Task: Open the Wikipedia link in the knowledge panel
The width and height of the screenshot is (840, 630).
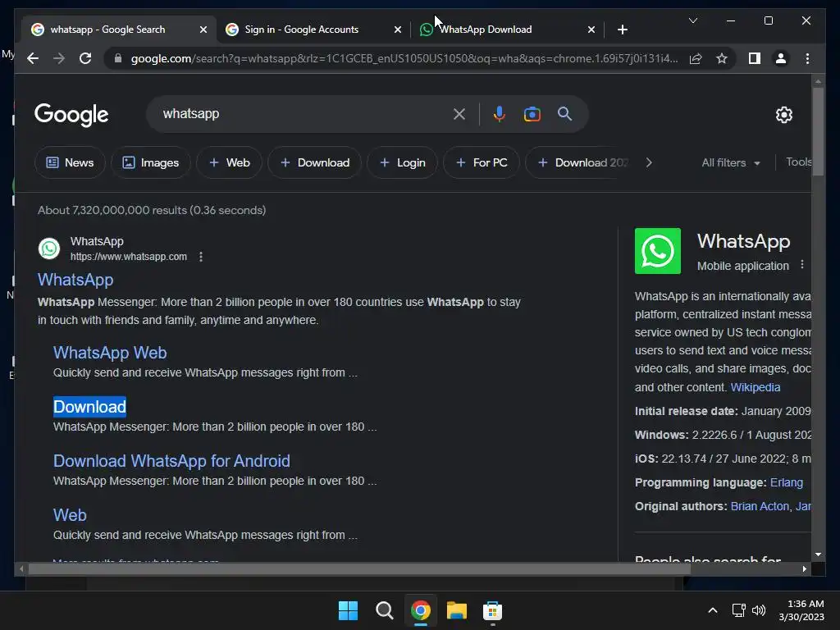Action: point(756,387)
